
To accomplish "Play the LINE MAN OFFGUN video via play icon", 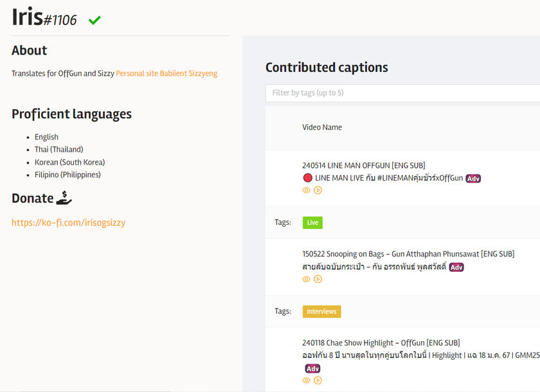I will point(318,190).
